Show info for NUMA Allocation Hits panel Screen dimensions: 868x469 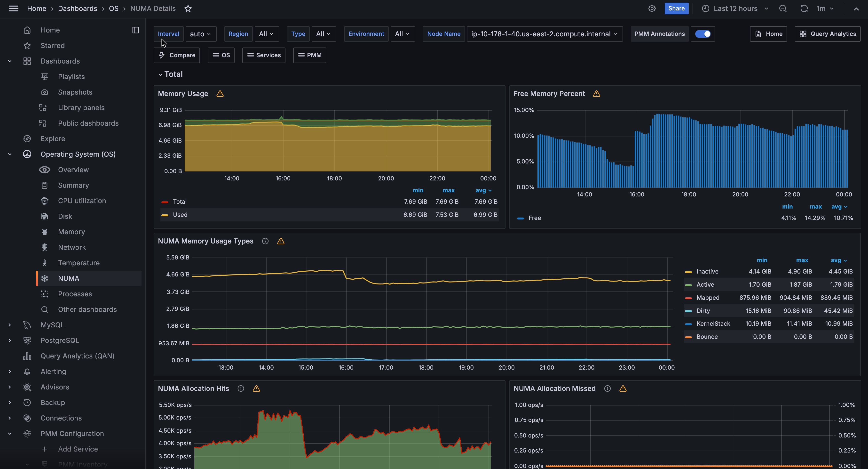[x=241, y=388]
